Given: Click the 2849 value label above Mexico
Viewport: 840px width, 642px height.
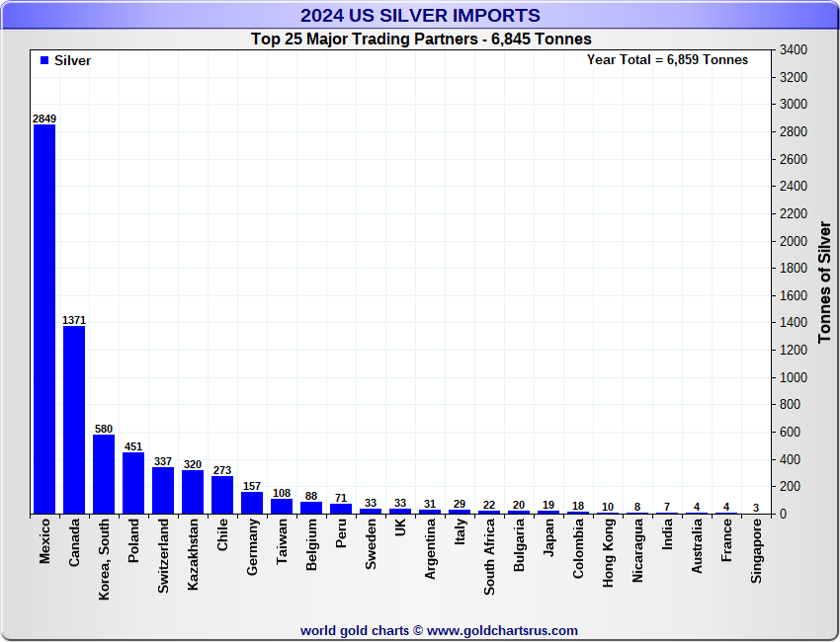Looking at the screenshot, I should point(44,119).
